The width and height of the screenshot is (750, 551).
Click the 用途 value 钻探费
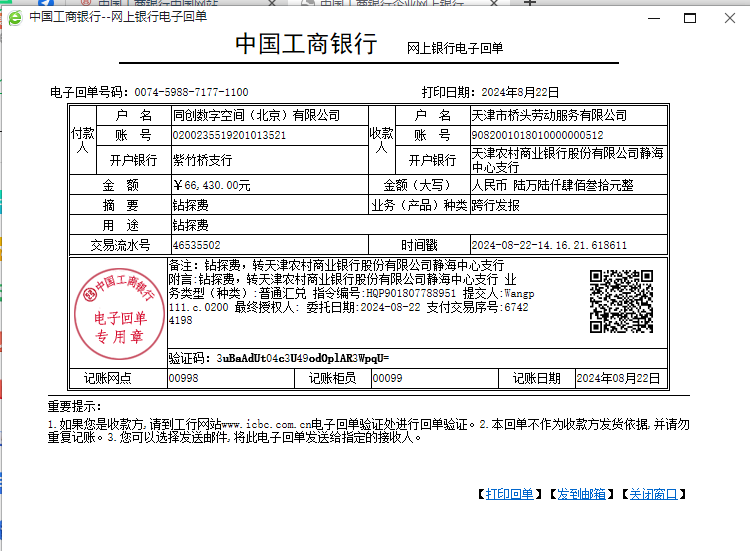tap(191, 225)
